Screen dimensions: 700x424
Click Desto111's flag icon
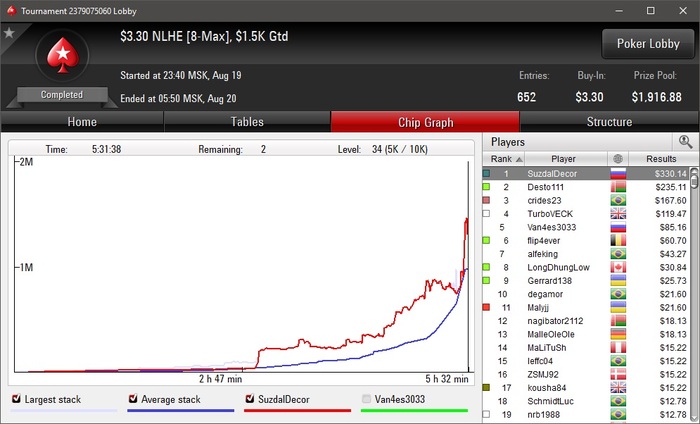pos(618,187)
